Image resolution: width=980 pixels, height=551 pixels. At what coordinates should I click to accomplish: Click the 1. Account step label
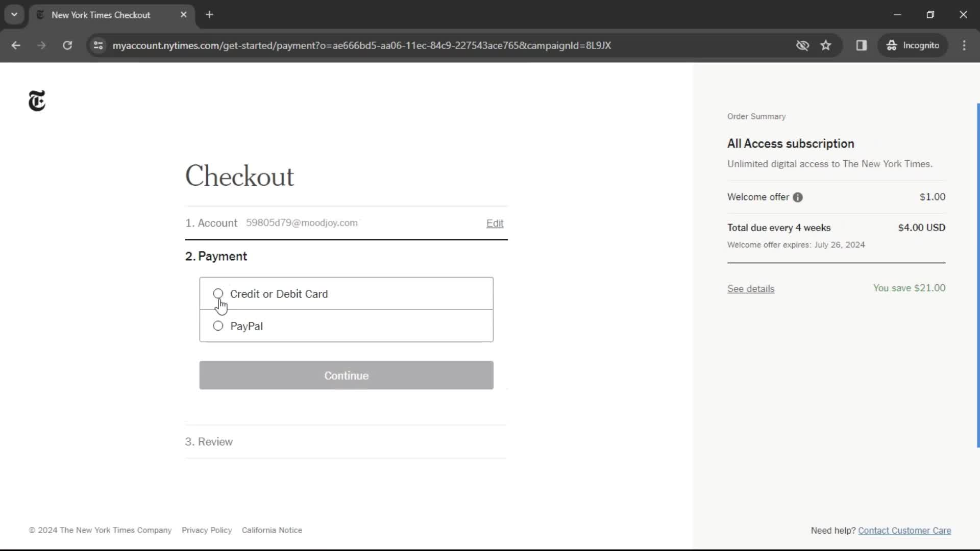211,223
